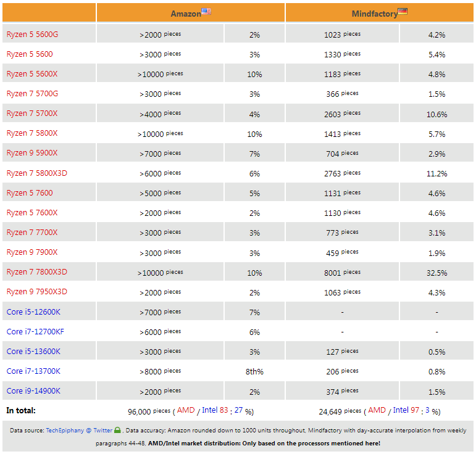The image size is (476, 454).
Task: Click the German flag icon next to Mindfactory
Action: click(x=403, y=12)
